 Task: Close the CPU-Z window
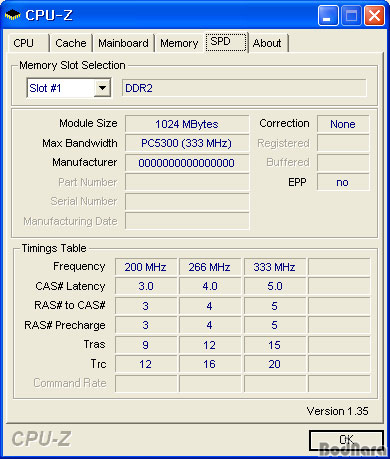click(x=374, y=15)
